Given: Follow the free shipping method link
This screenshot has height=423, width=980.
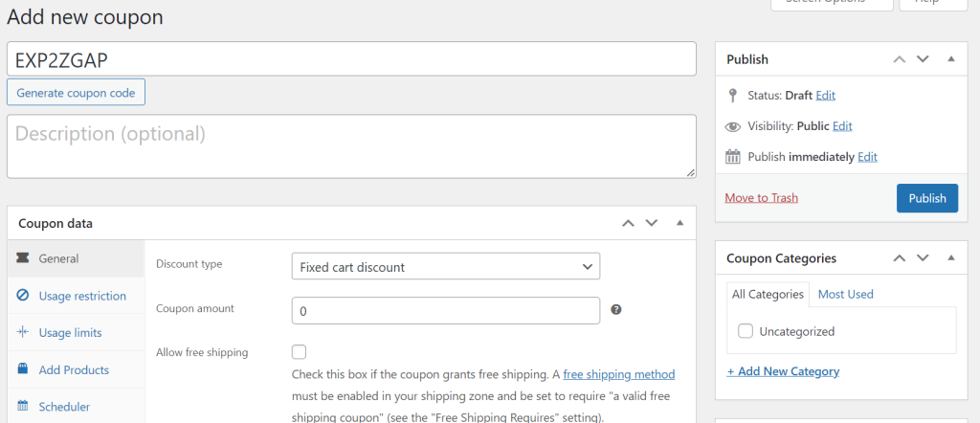Looking at the screenshot, I should point(619,374).
